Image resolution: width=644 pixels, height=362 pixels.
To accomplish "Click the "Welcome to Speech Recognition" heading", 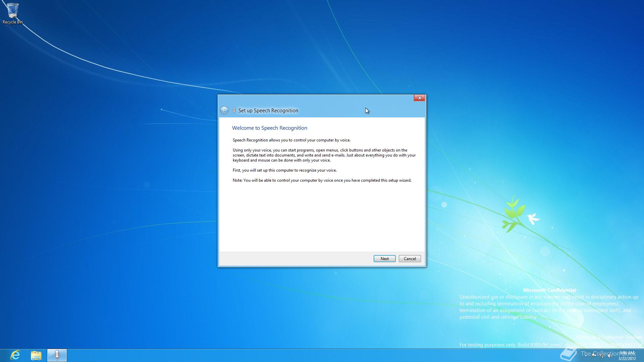I will click(x=269, y=128).
